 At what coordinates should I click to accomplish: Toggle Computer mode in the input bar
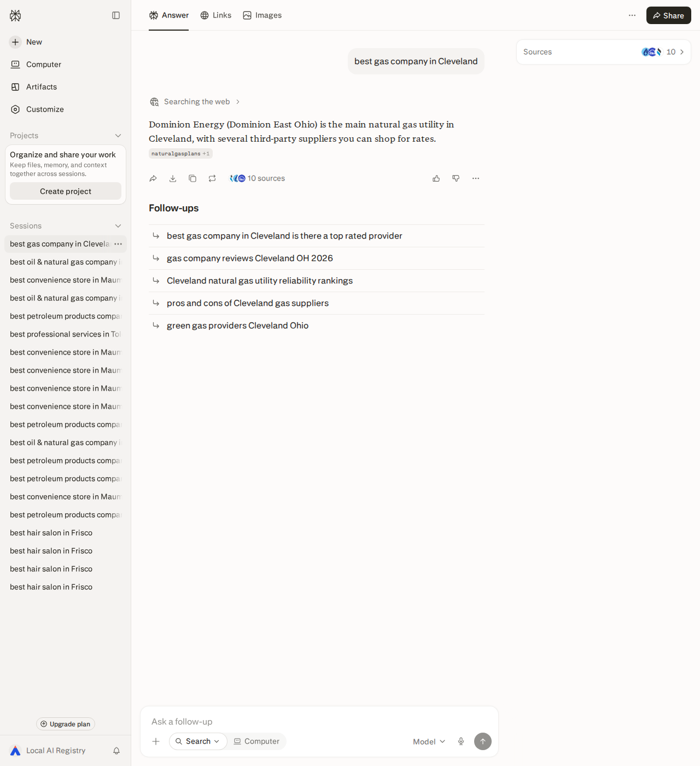(x=256, y=741)
